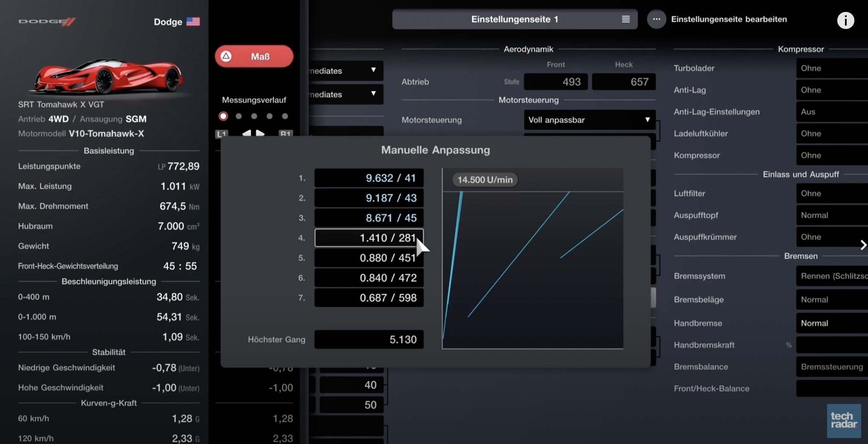
Task: Open the Kompressor Ohne selector
Action: 832,155
